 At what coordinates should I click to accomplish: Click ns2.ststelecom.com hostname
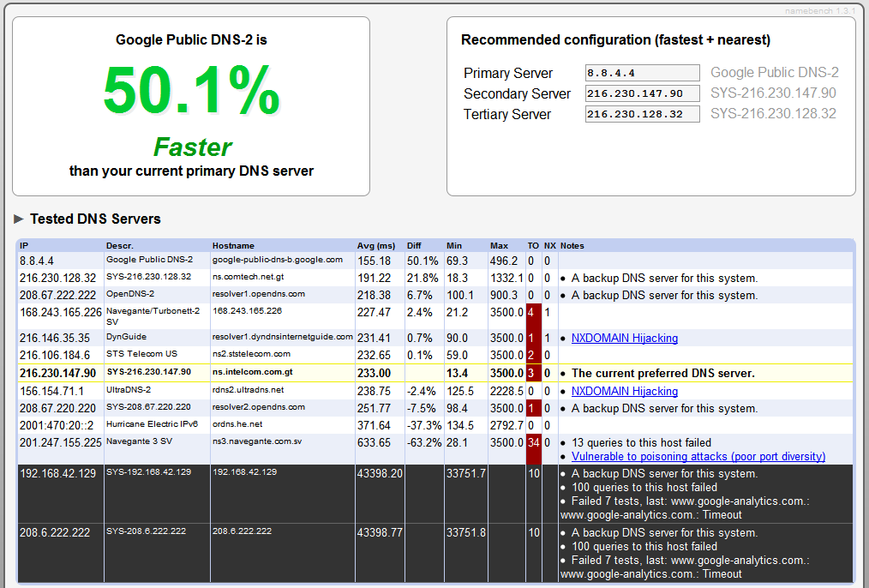(x=251, y=354)
